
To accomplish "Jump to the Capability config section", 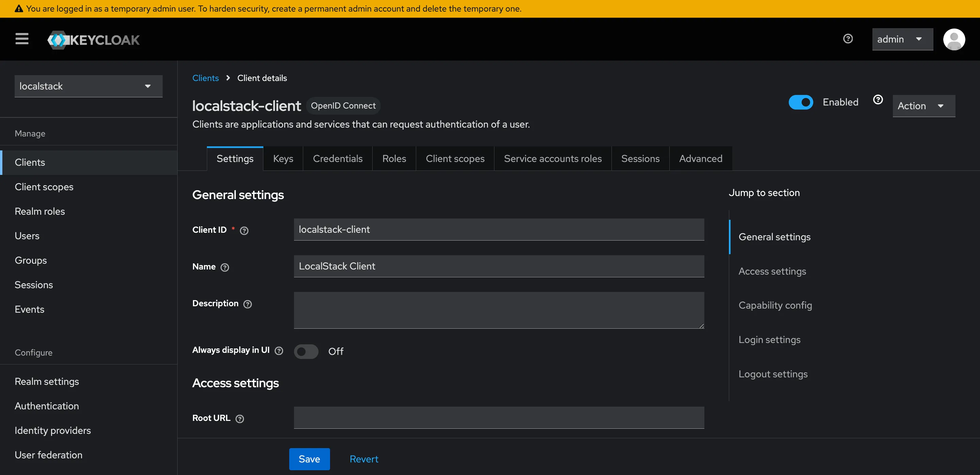I will 775,305.
